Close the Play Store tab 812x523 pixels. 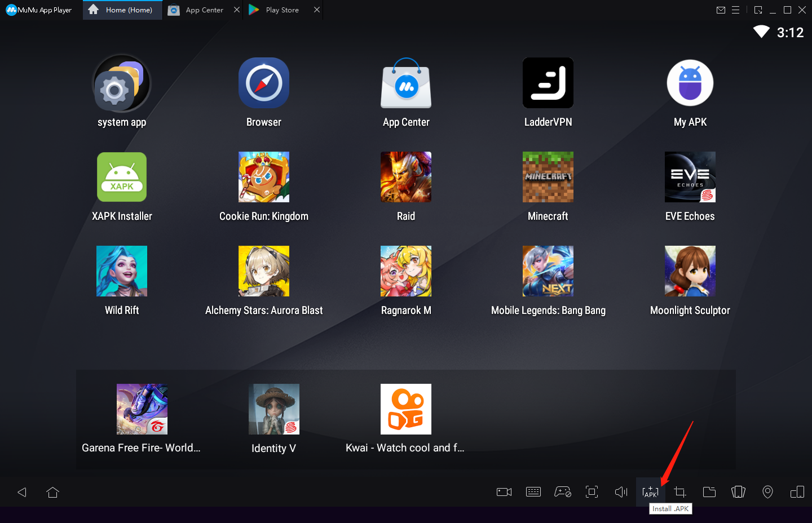317,10
